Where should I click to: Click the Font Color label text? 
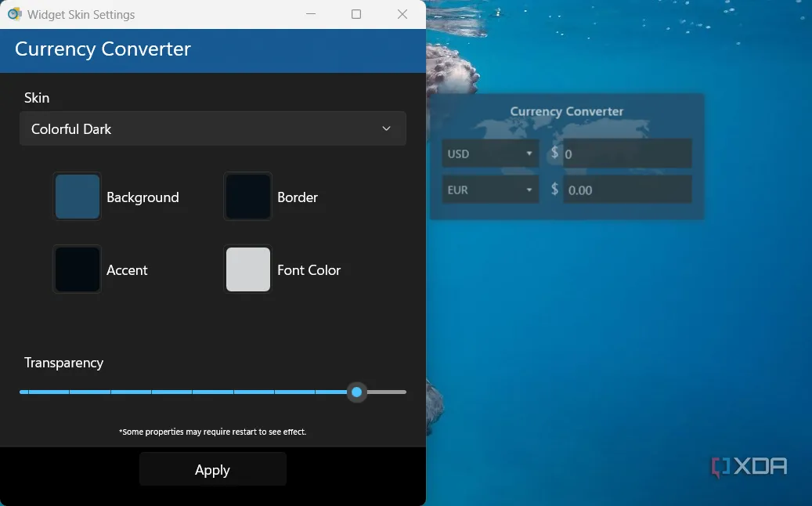309,269
